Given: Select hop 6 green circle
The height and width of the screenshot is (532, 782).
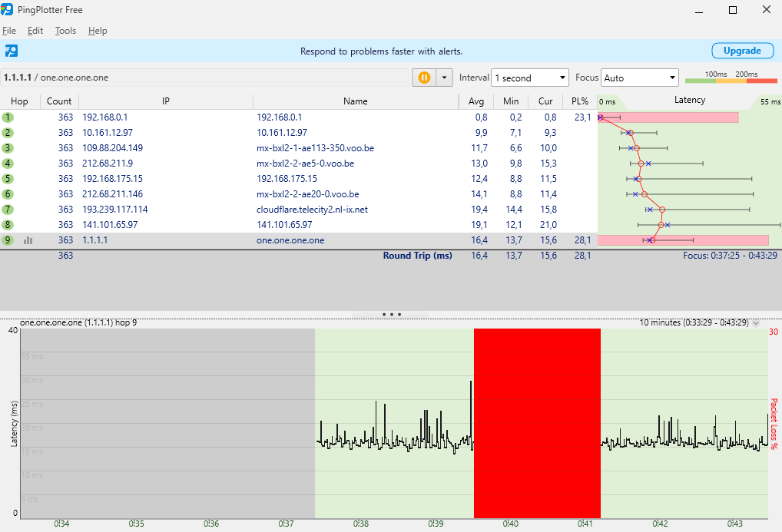Looking at the screenshot, I should pos(8,194).
